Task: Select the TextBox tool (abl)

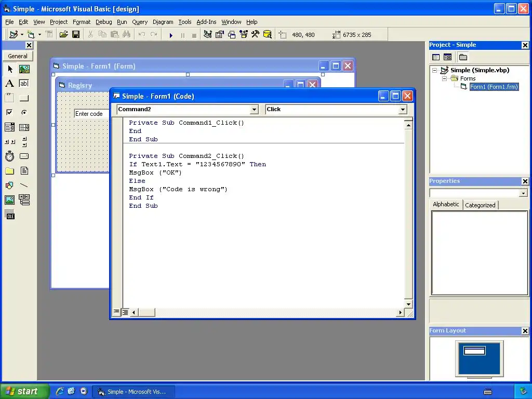Action: click(x=24, y=84)
